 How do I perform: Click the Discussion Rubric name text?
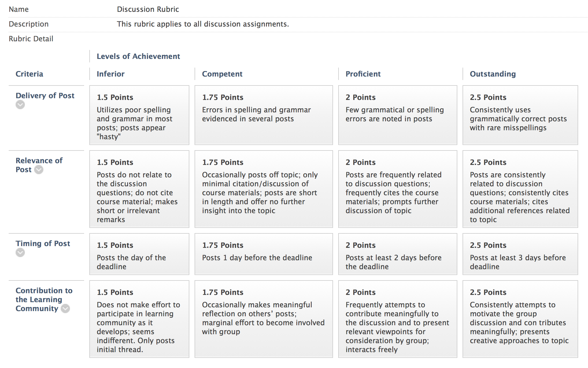click(148, 9)
